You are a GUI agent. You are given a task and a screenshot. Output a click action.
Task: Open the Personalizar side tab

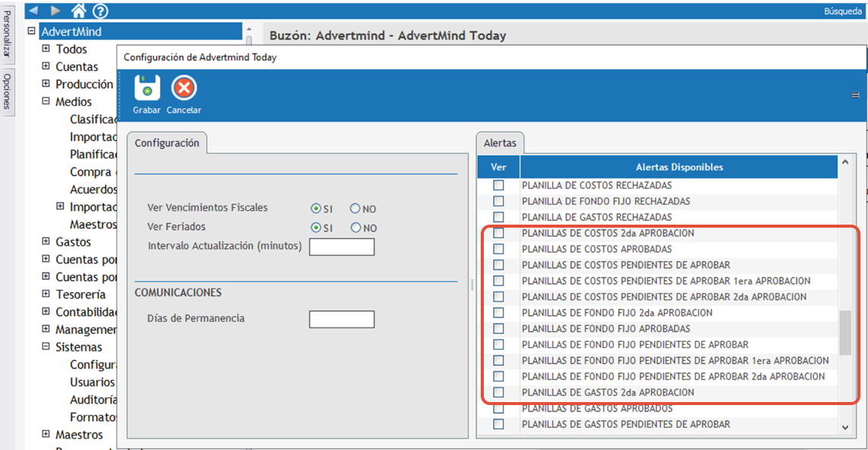point(7,34)
